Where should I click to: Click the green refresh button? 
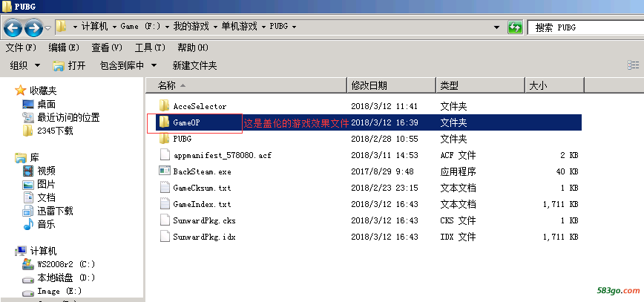[x=515, y=27]
